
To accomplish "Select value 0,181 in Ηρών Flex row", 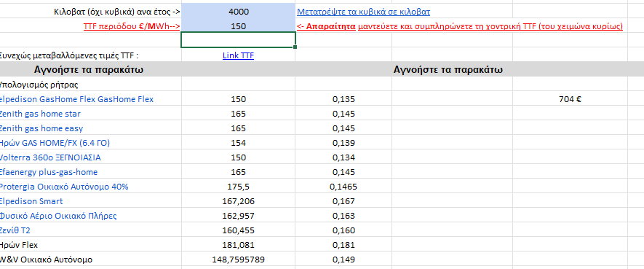I will (x=343, y=245).
